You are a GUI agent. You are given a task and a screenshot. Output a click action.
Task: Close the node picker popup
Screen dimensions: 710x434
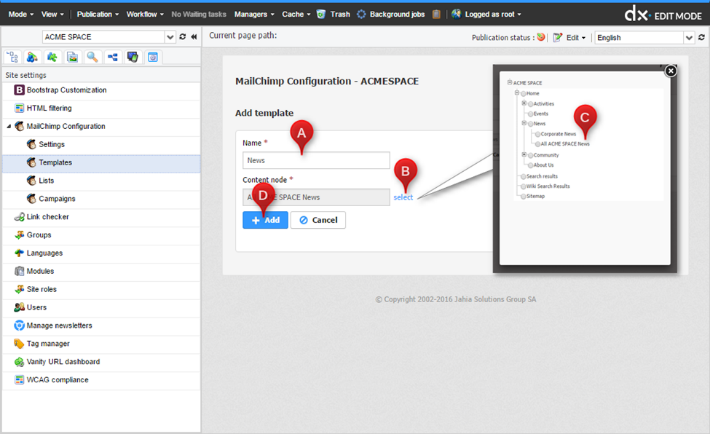pyautogui.click(x=671, y=71)
